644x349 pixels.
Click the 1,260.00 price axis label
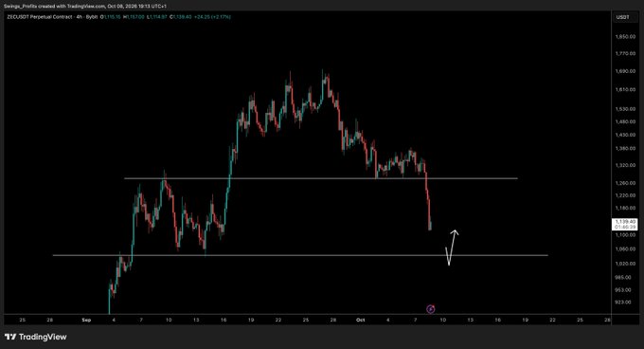click(x=625, y=183)
